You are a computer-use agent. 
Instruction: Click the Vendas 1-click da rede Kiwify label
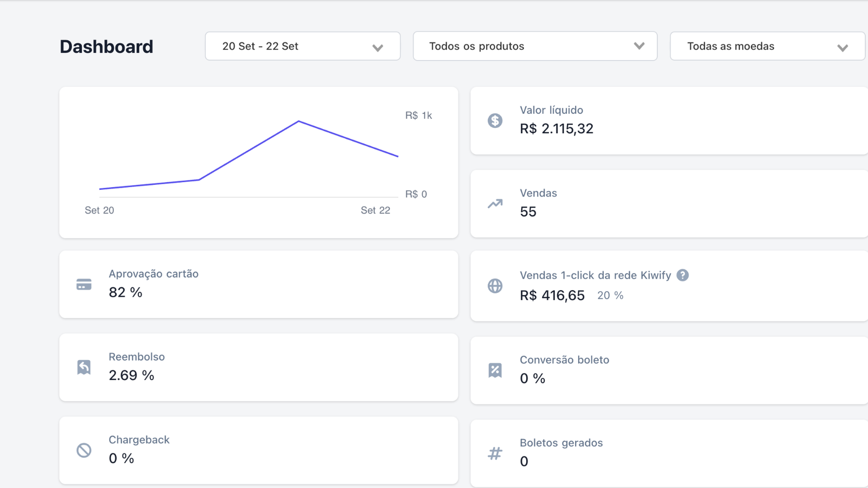click(595, 275)
